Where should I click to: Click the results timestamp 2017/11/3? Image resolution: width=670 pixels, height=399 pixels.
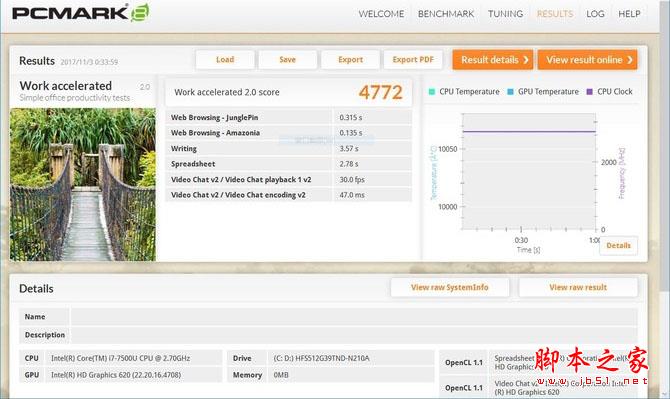click(89, 62)
